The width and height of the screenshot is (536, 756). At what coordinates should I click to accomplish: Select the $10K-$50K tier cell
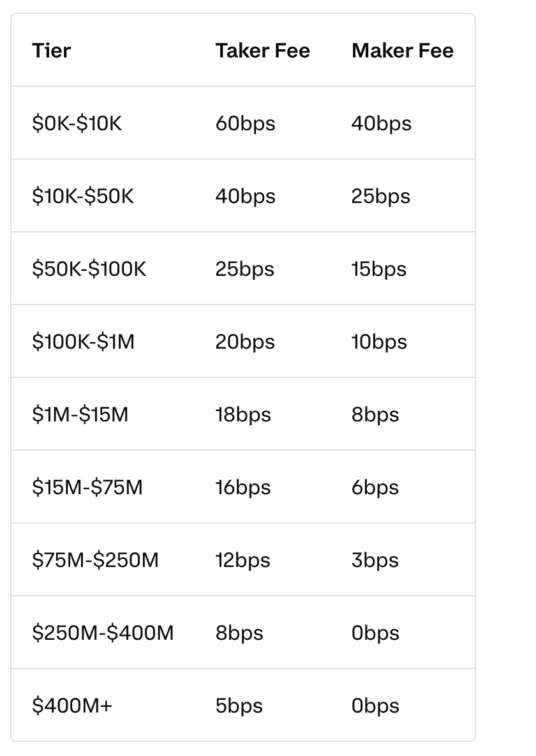point(83,196)
